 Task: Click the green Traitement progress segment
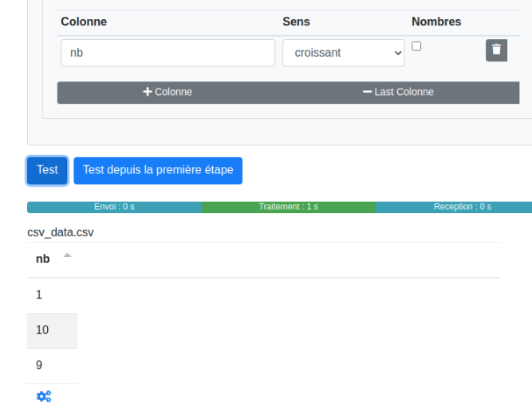288,207
